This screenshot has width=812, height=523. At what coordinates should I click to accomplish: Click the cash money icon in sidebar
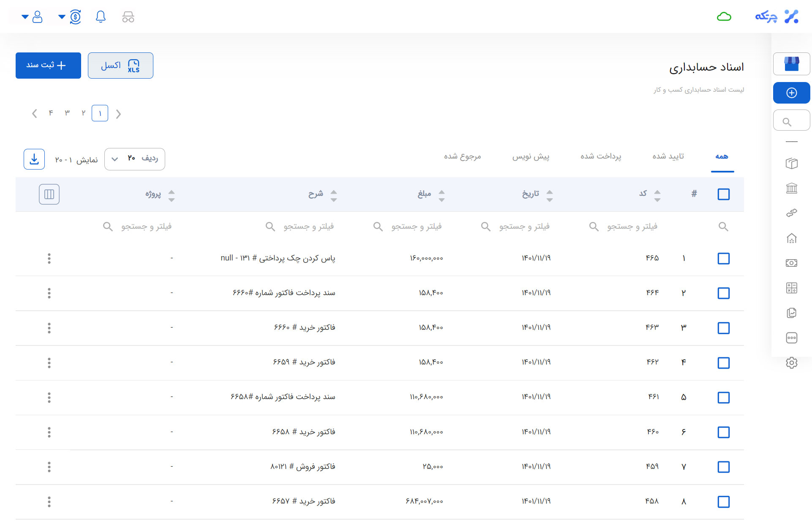(x=791, y=263)
